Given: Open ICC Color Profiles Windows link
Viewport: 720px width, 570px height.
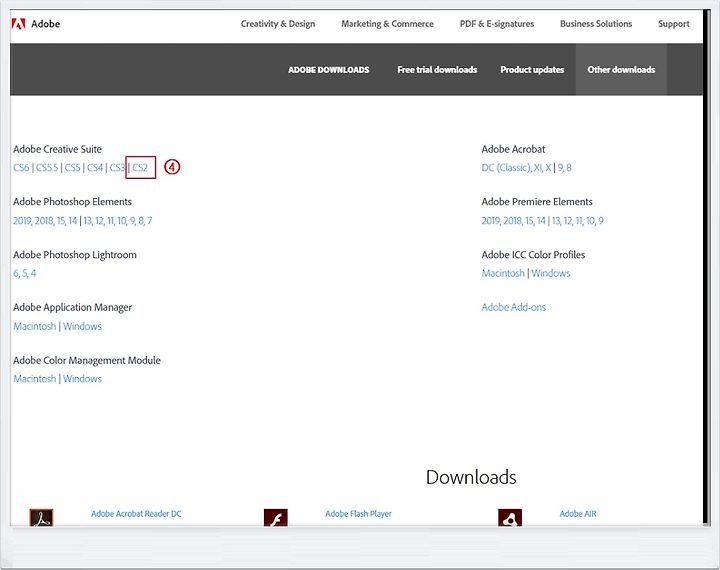Looking at the screenshot, I should tap(551, 273).
